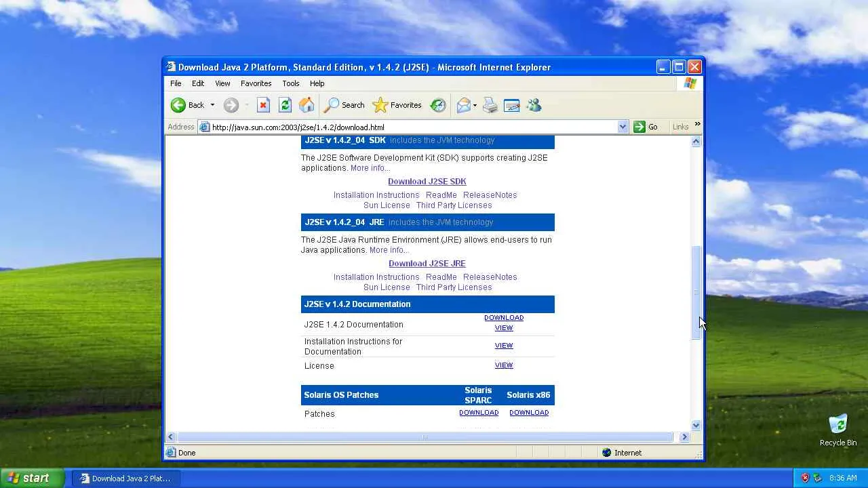Click the vertical scrollbar down arrow
868x488 pixels.
tap(696, 425)
